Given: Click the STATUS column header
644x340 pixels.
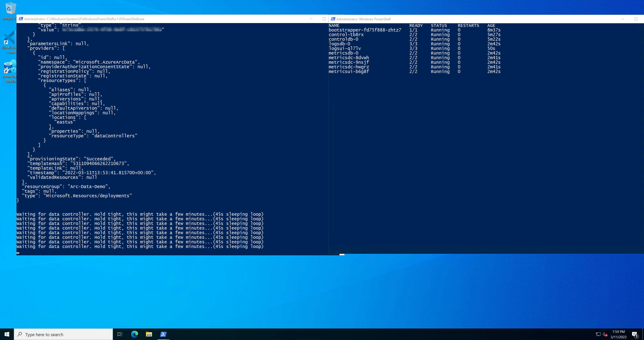Looking at the screenshot, I should point(439,26).
